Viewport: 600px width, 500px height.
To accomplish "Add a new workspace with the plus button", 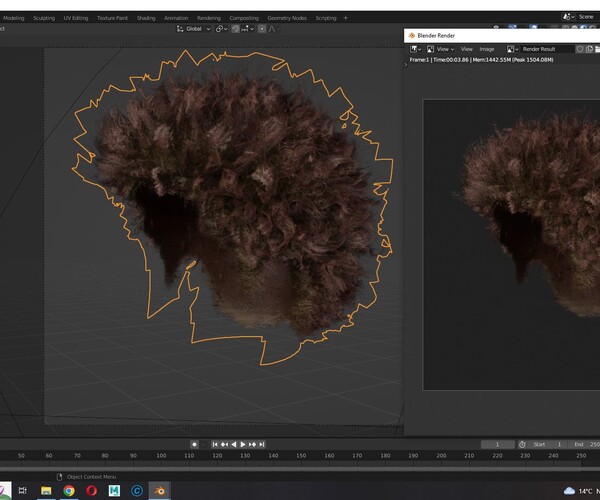I will (x=346, y=18).
